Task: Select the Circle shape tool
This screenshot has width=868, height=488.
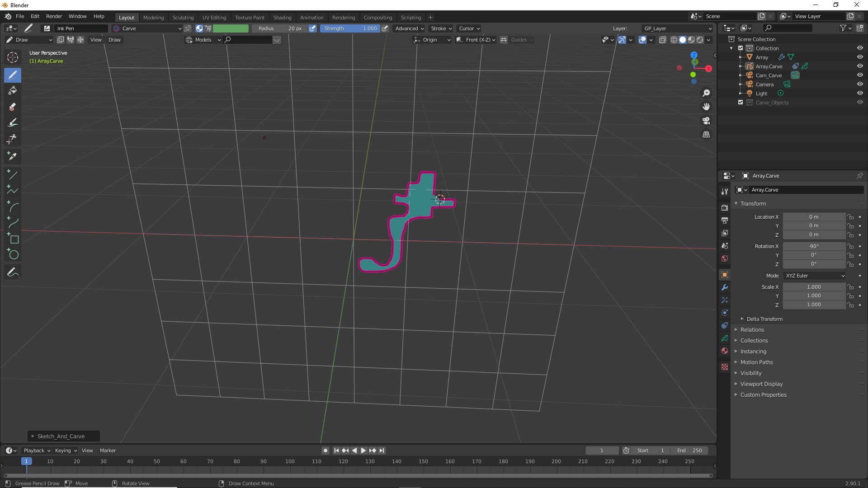Action: pos(13,254)
